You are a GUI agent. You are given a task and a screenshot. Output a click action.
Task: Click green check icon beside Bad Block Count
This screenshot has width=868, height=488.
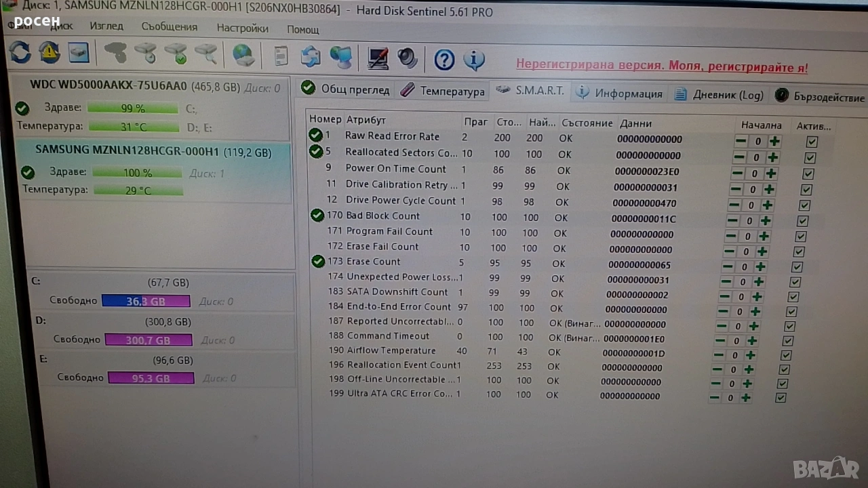317,216
